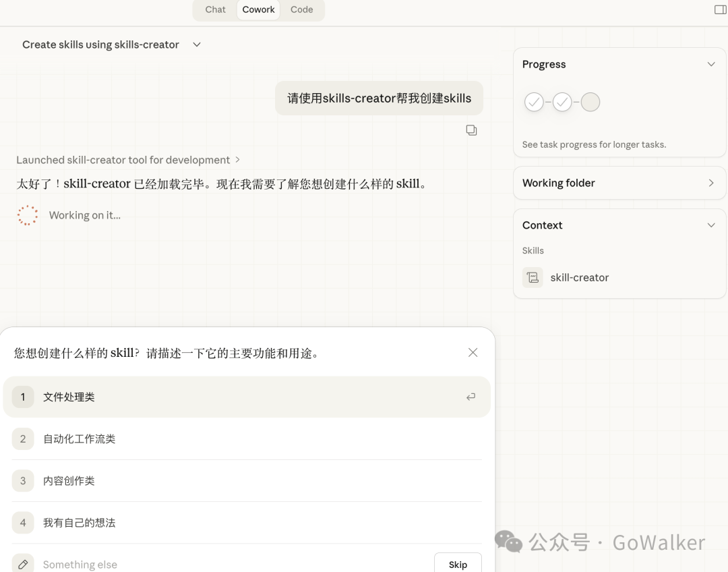Click the user message 请使用skills-creator帮我创建skills
This screenshot has height=572, width=728.
click(379, 98)
